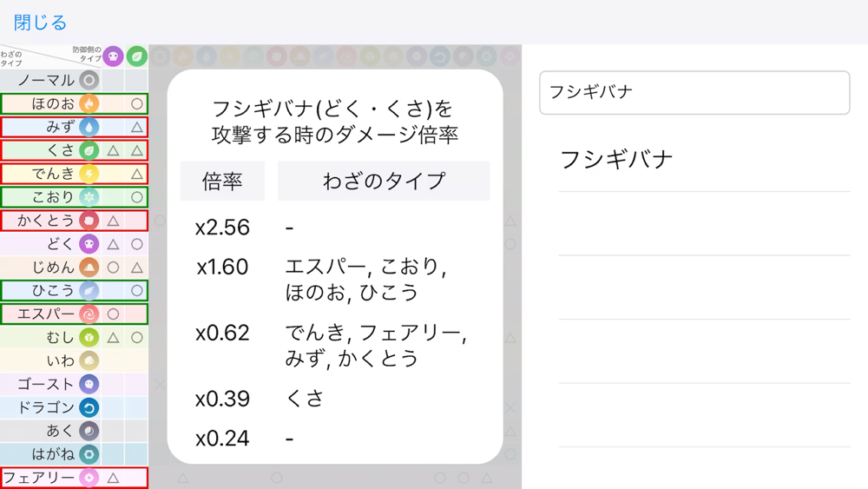
Task: Tap the 閉じる close button
Action: coord(40,22)
